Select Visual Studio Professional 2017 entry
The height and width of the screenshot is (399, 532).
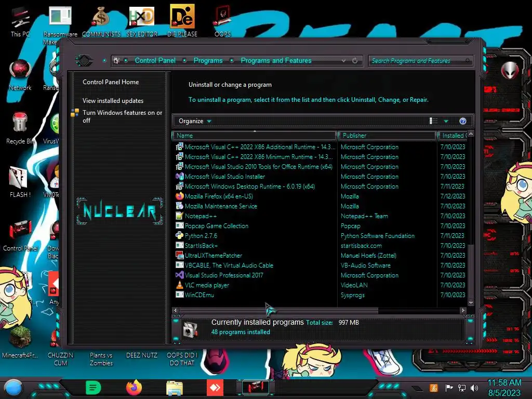[x=224, y=275]
